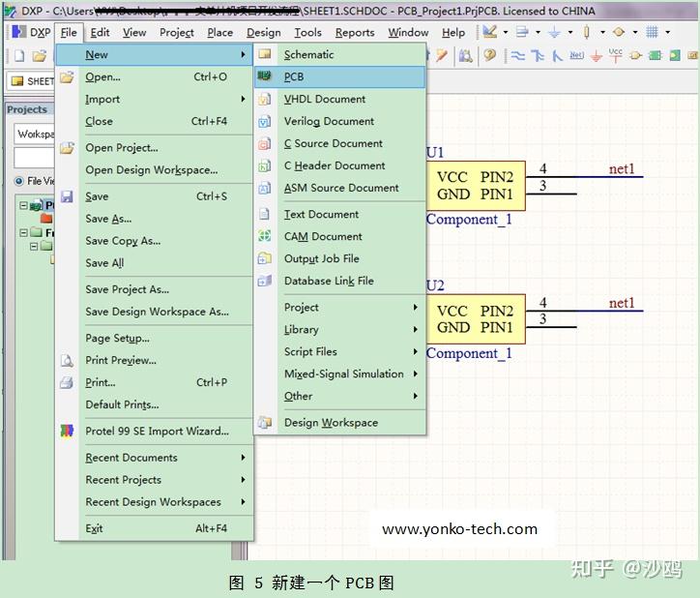The height and width of the screenshot is (598, 700).
Task: Choose Save Copy As in File menu
Action: click(x=155, y=241)
